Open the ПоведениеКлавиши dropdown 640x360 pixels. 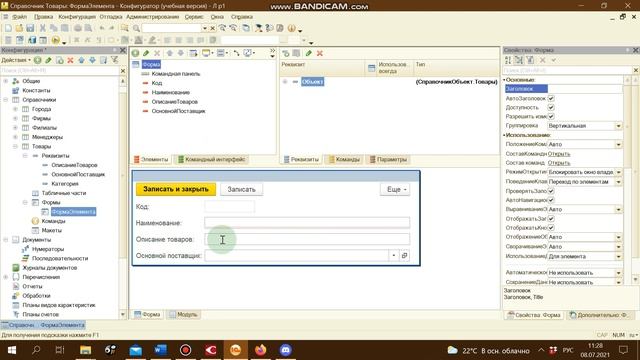pyautogui.click(x=619, y=182)
